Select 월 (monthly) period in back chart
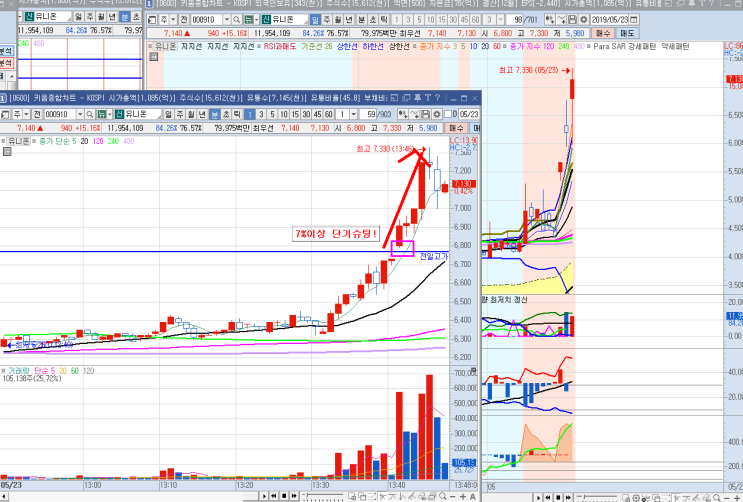Image resolution: width=743 pixels, height=502 pixels. tap(338, 20)
